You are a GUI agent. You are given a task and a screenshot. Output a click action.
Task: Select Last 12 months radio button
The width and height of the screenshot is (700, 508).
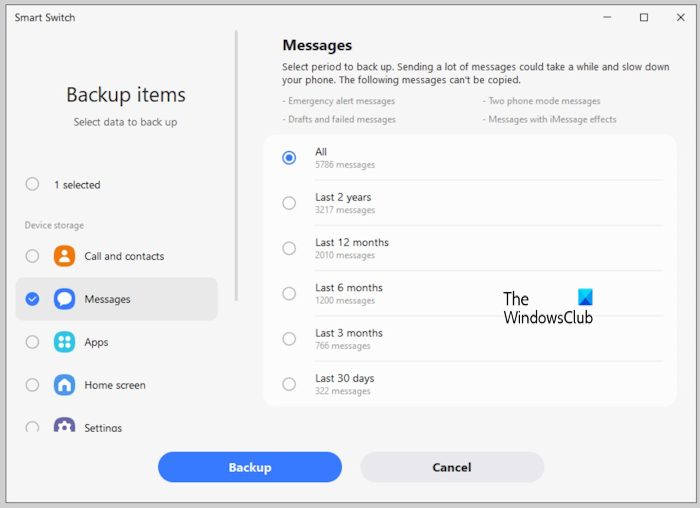coord(289,248)
